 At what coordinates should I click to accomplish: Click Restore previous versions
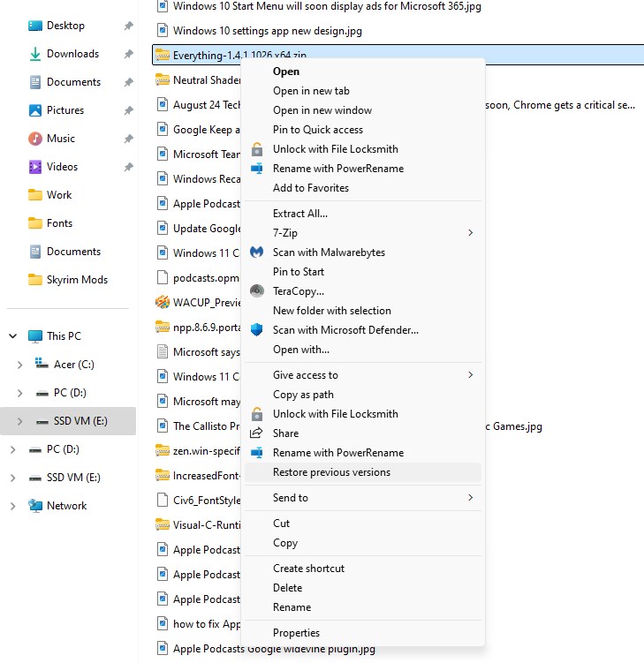[x=331, y=472]
